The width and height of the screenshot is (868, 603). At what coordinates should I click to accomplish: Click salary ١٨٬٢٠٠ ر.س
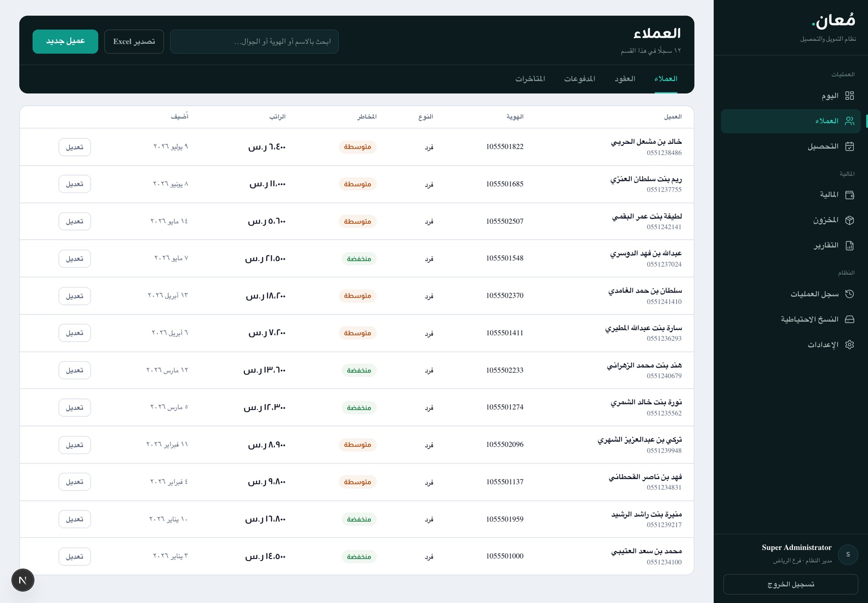(266, 296)
